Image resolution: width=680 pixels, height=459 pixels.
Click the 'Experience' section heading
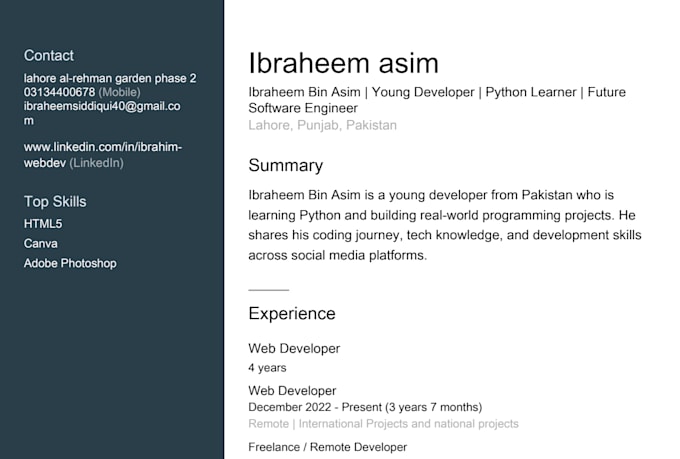[x=292, y=314]
